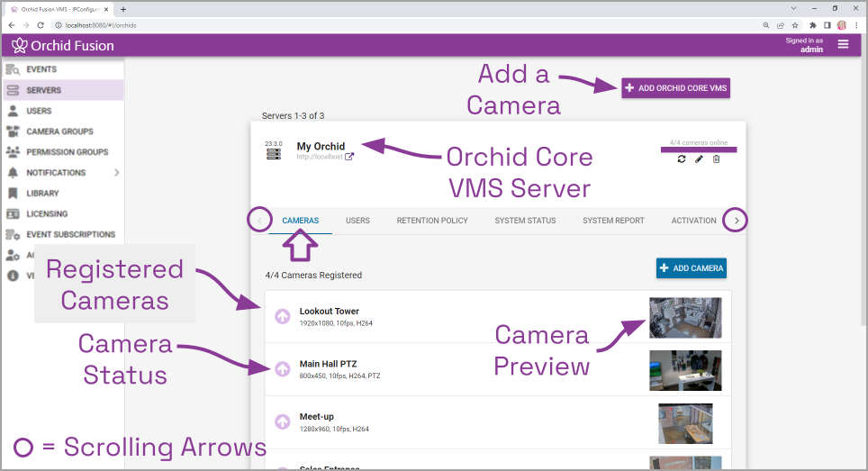Image resolution: width=868 pixels, height=471 pixels.
Task: Delete the My Orchid server via trash icon
Action: tap(717, 159)
